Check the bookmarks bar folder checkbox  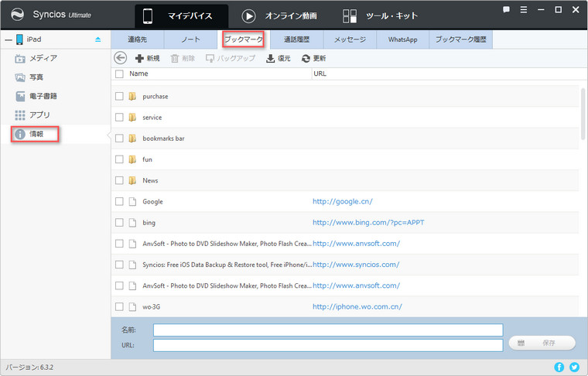click(119, 138)
